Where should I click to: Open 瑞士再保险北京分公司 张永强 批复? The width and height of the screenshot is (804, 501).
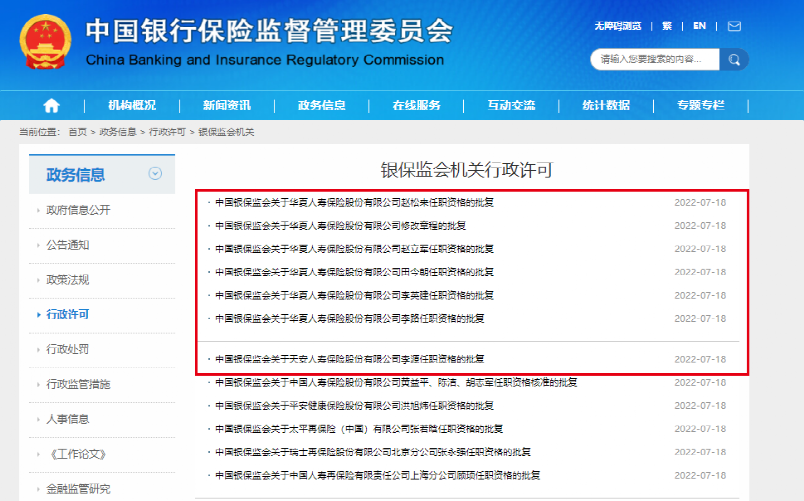click(373, 452)
